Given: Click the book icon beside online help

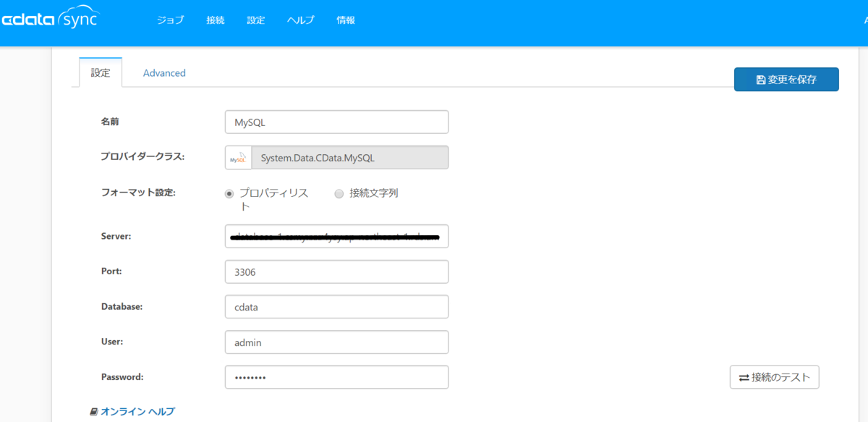Looking at the screenshot, I should (x=93, y=411).
